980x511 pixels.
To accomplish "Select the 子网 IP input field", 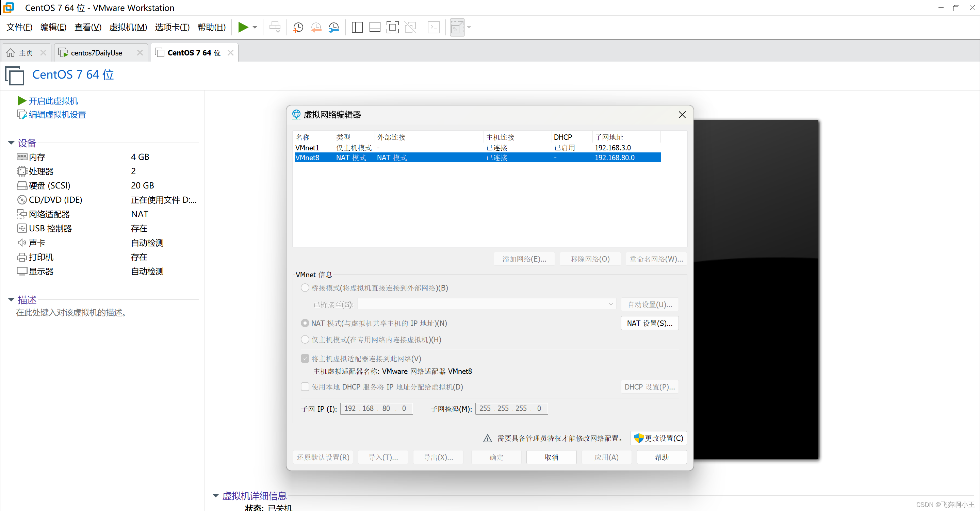I will (376, 408).
